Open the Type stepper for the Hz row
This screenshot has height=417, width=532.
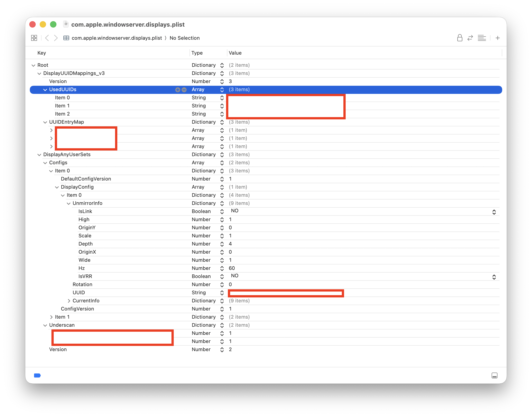pyautogui.click(x=222, y=268)
